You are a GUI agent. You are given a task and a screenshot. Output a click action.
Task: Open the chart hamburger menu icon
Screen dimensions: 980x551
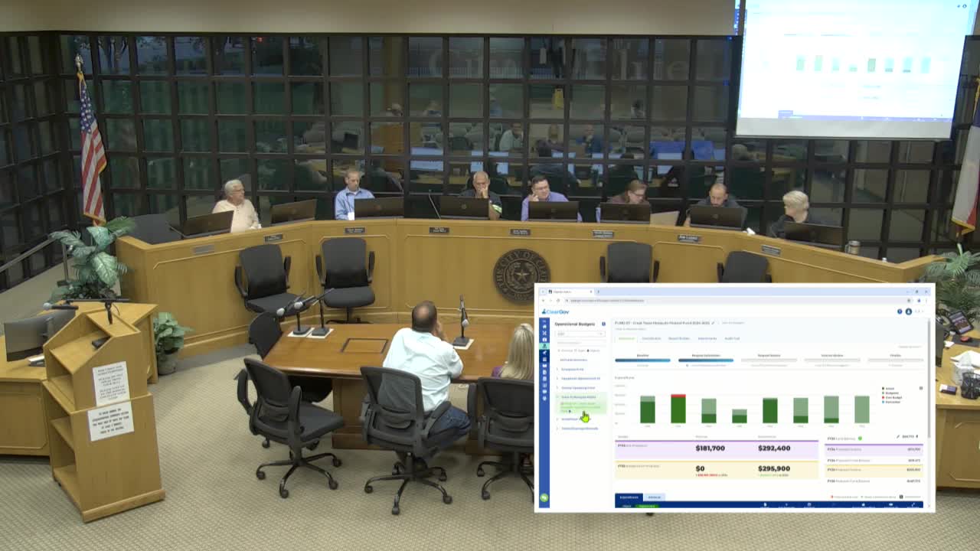[921, 388]
